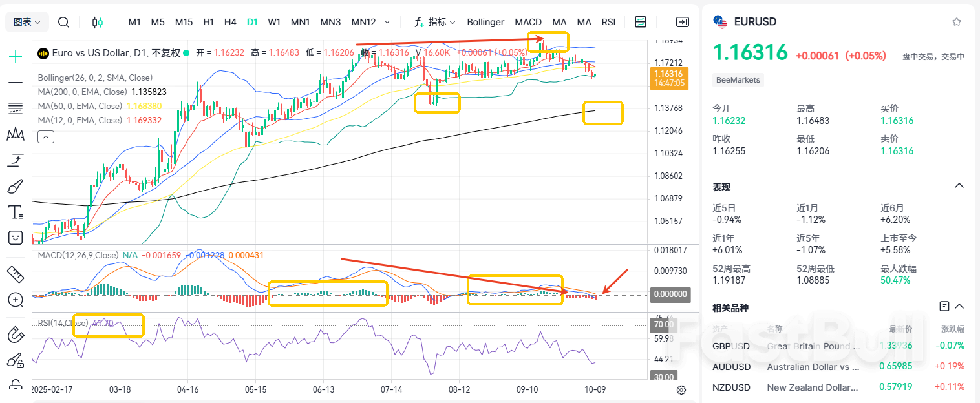Open chart settings gear at bottom right
This screenshot has height=403, width=980.
click(x=681, y=389)
